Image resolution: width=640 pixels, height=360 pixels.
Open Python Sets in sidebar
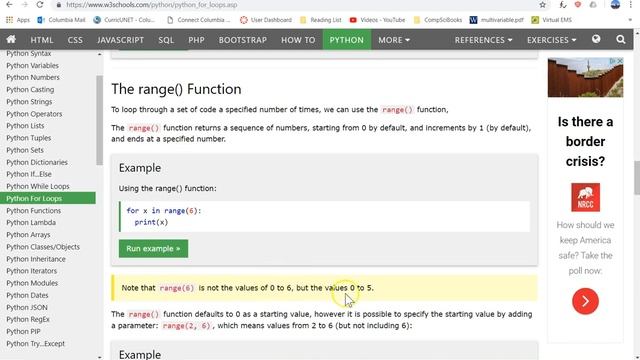(x=25, y=150)
